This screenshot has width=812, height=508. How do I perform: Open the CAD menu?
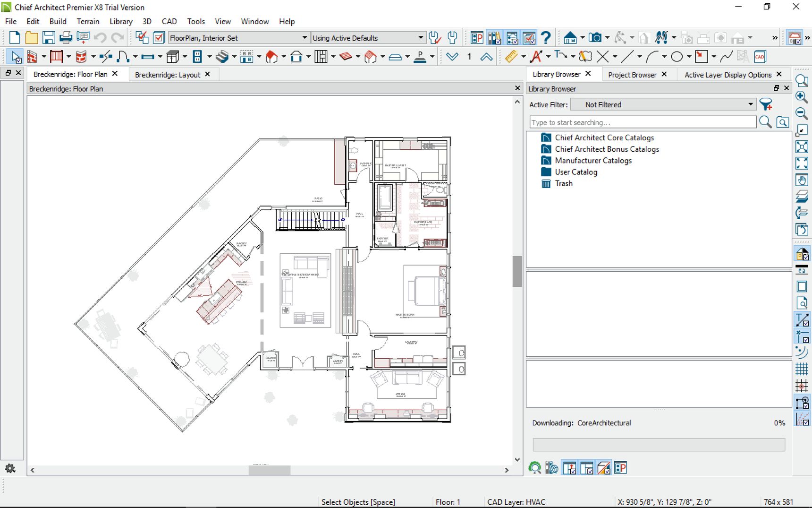169,21
